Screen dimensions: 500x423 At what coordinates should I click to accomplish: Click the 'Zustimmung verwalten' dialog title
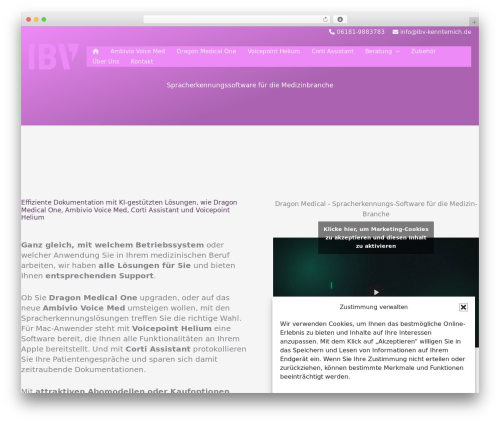(374, 307)
